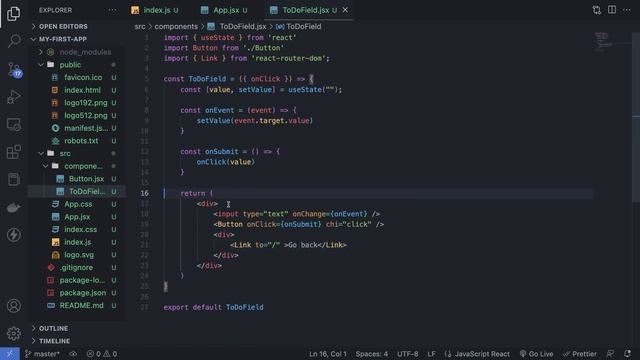This screenshot has width=640, height=360.
Task: Open the manifest.json file
Action: pyautogui.click(x=77, y=128)
